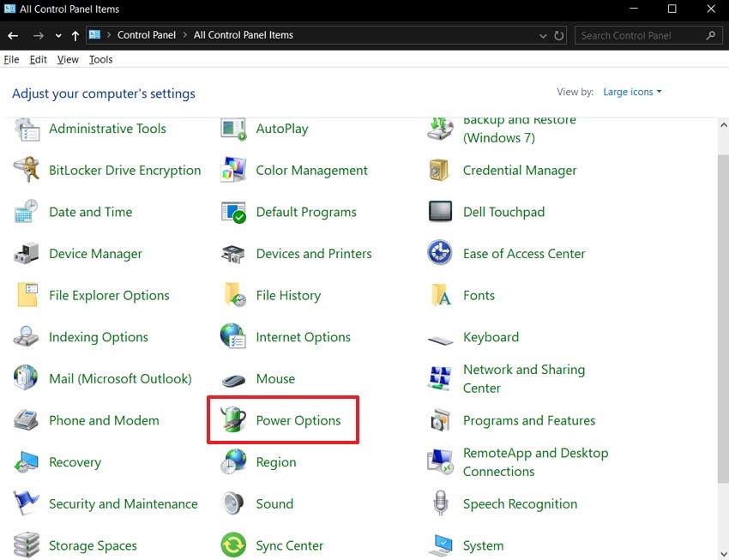Open the Device Manager icon
Image resolution: width=729 pixels, height=560 pixels.
tap(27, 253)
